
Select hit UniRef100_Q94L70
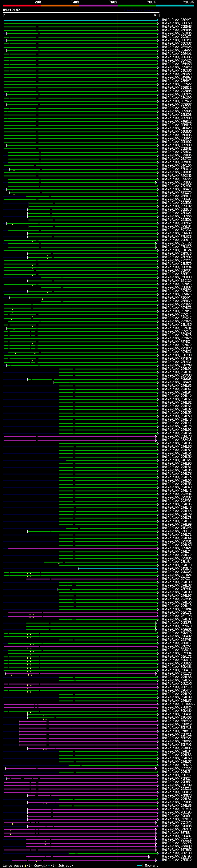[x=177, y=426]
